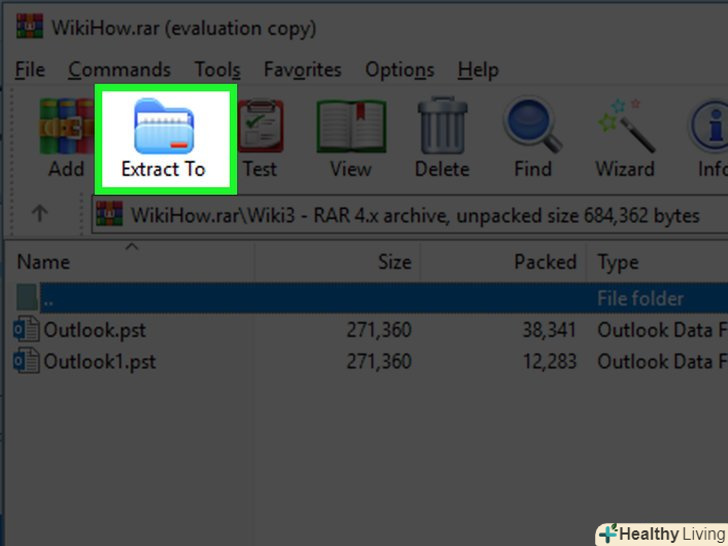Click packed size 12,283
Screen dimensions: 728x546
pyautogui.click(x=549, y=362)
